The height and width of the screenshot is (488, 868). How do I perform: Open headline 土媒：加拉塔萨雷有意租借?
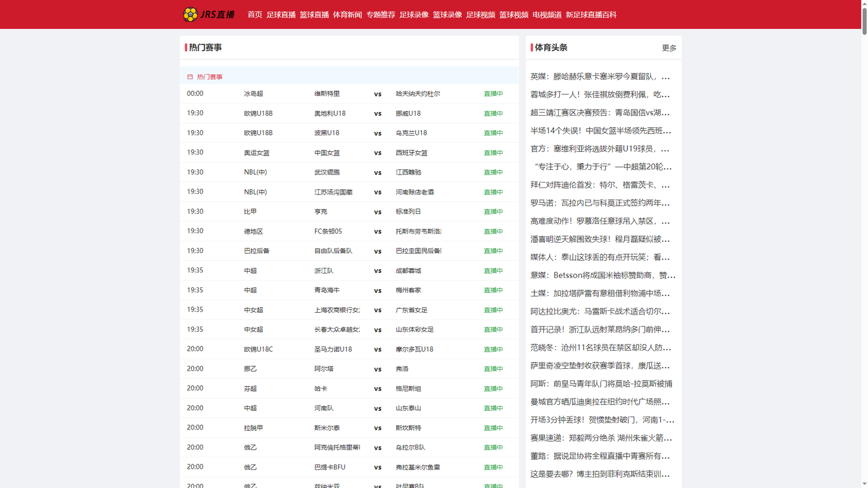coord(600,293)
